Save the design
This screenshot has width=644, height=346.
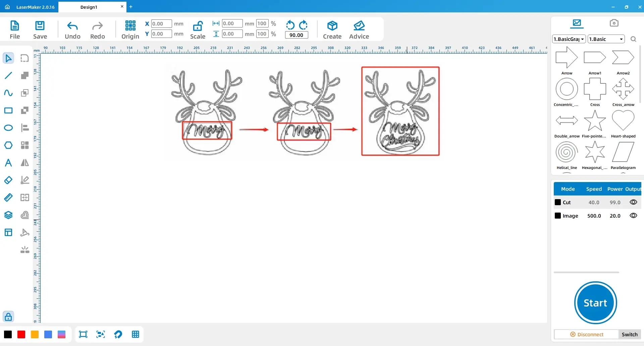(40, 30)
